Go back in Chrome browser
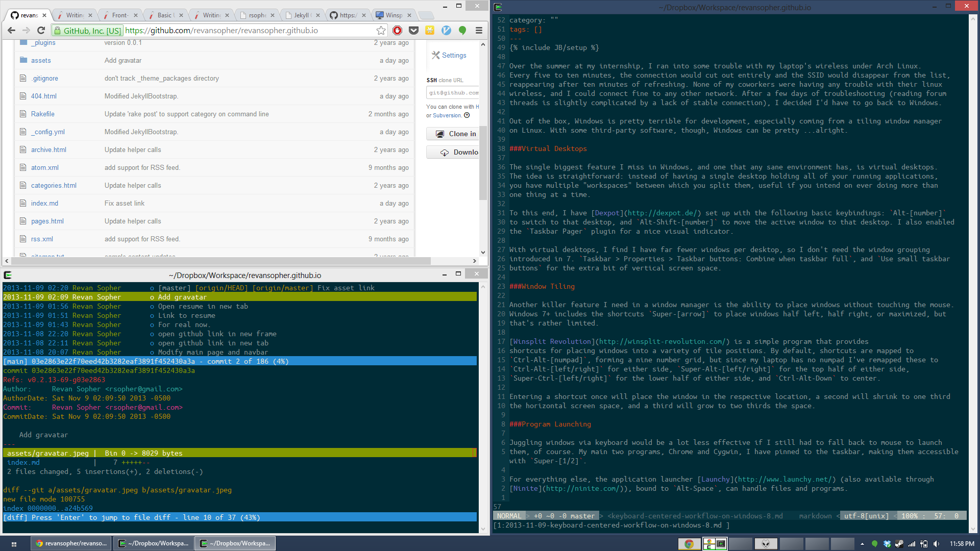This screenshot has width=980, height=551. pos(11,31)
